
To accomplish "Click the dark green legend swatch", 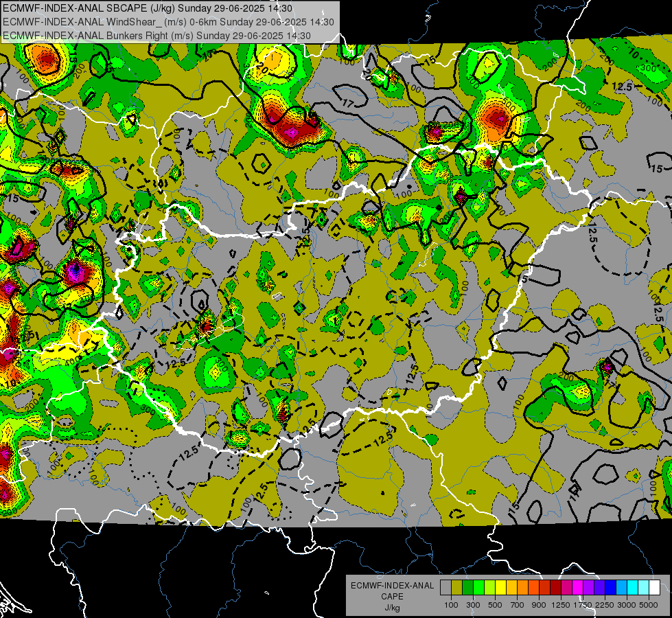I will pos(467,588).
